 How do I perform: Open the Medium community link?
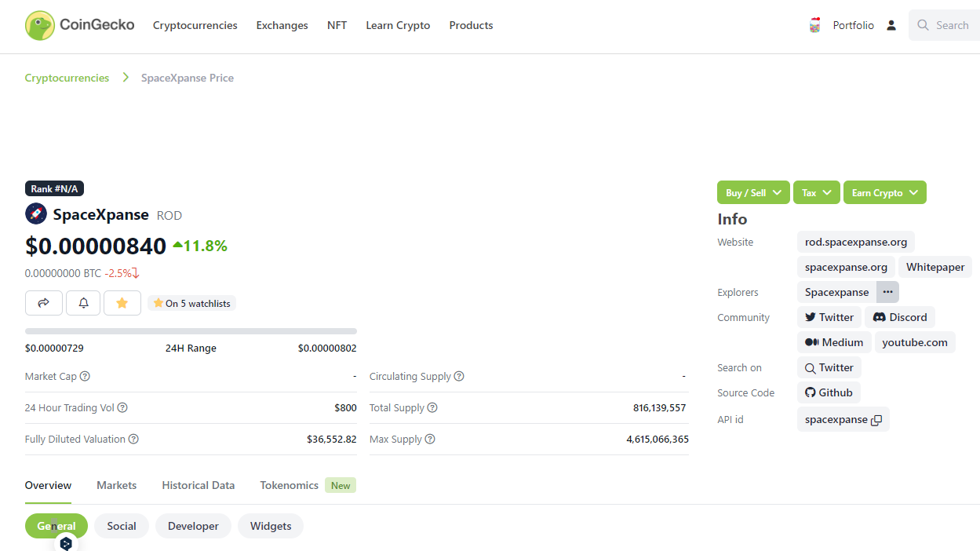coord(834,342)
